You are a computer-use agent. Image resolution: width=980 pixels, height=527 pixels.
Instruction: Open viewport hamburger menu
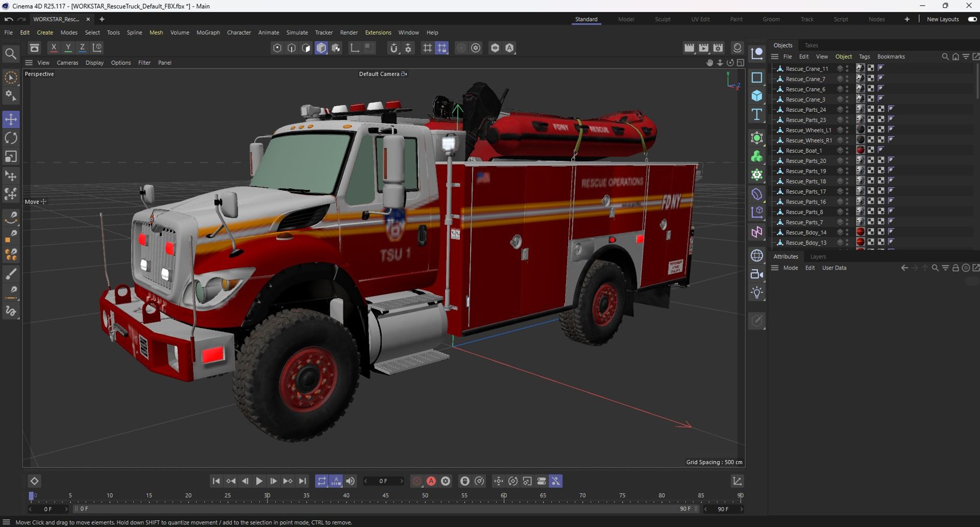[29, 63]
